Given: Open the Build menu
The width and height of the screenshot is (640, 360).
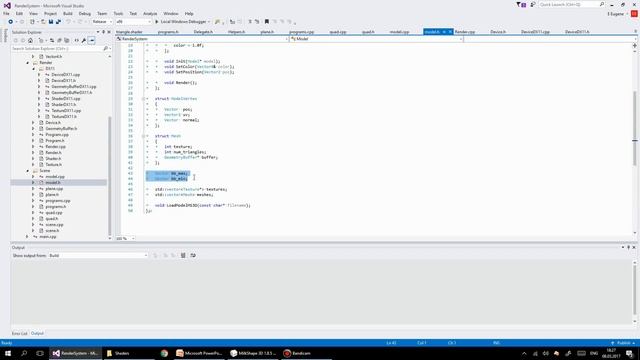Looking at the screenshot, I should click(x=68, y=13).
